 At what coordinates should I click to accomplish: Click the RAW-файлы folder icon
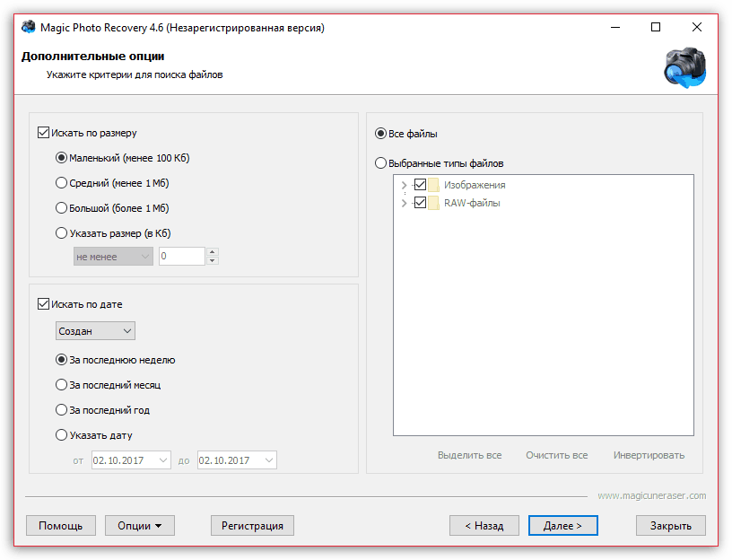(x=433, y=203)
